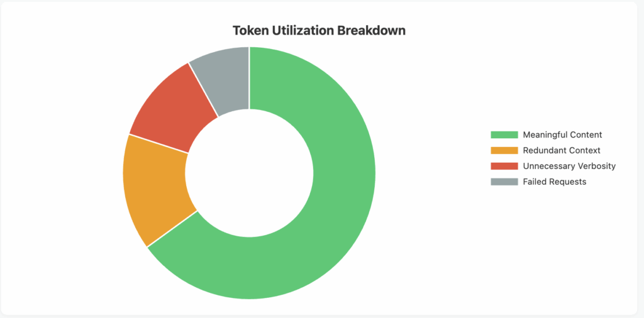Screen dimensions: 644x318
Task: Click the divider between orange and green slices
Action: tap(172, 229)
